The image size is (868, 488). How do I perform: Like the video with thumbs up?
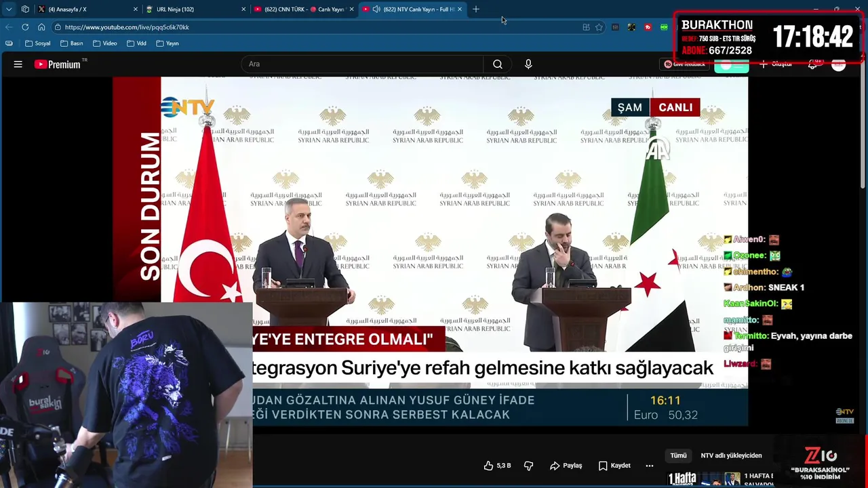coord(497,466)
